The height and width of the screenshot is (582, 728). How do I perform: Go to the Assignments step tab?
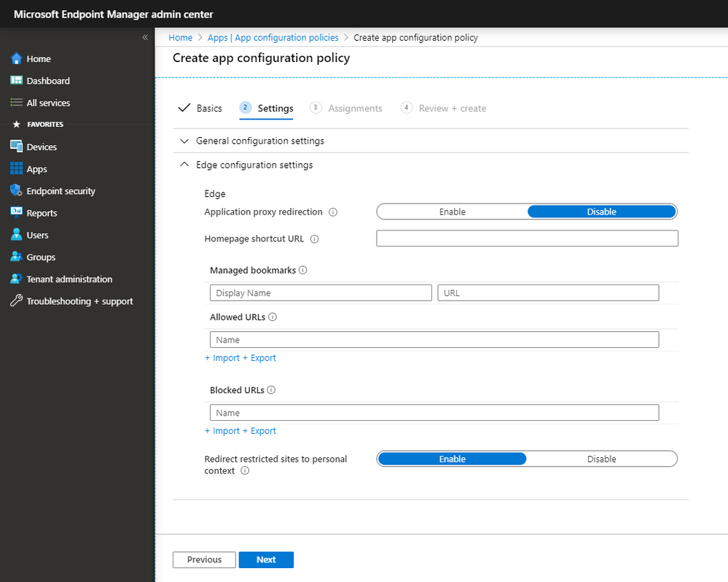354,108
